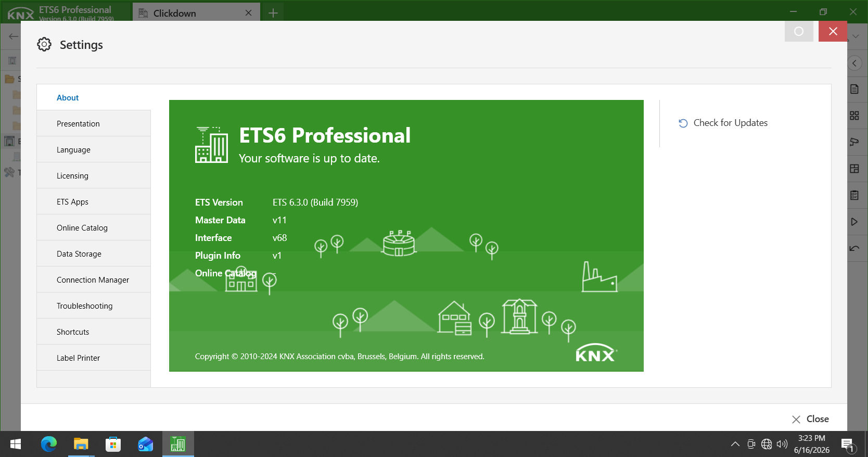Click the KNX logo in title bar
Screen dimensions: 868x457
(x=21, y=14)
